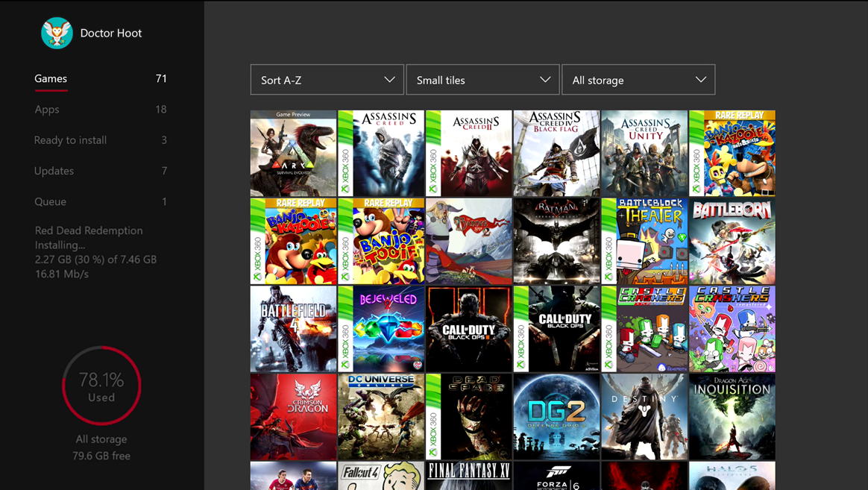Image resolution: width=868 pixels, height=490 pixels.
Task: Launch Call of Duty Black Ops III
Action: click(x=469, y=329)
